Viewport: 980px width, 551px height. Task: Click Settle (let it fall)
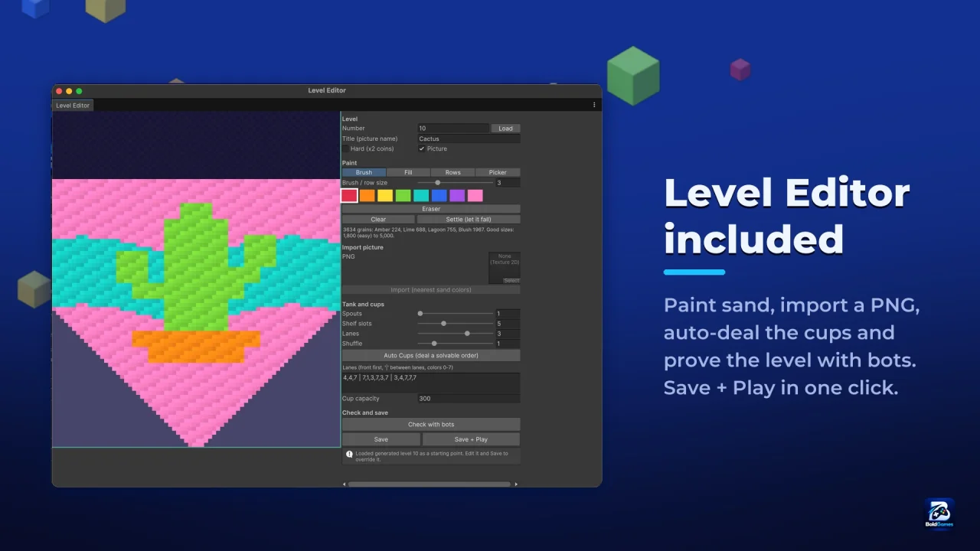(x=469, y=220)
